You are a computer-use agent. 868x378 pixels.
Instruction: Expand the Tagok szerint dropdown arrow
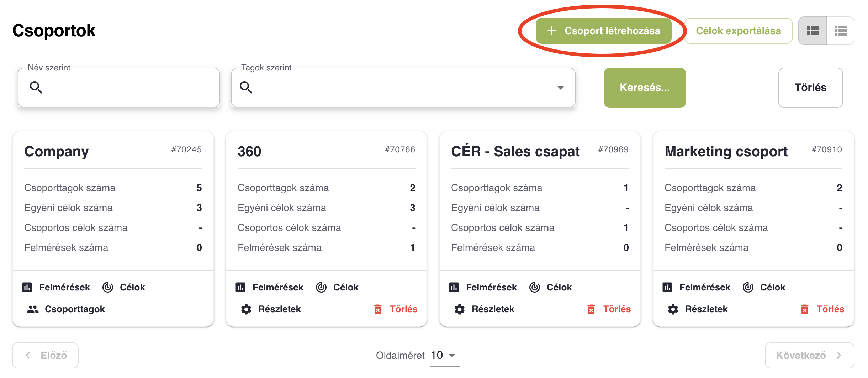(x=560, y=88)
